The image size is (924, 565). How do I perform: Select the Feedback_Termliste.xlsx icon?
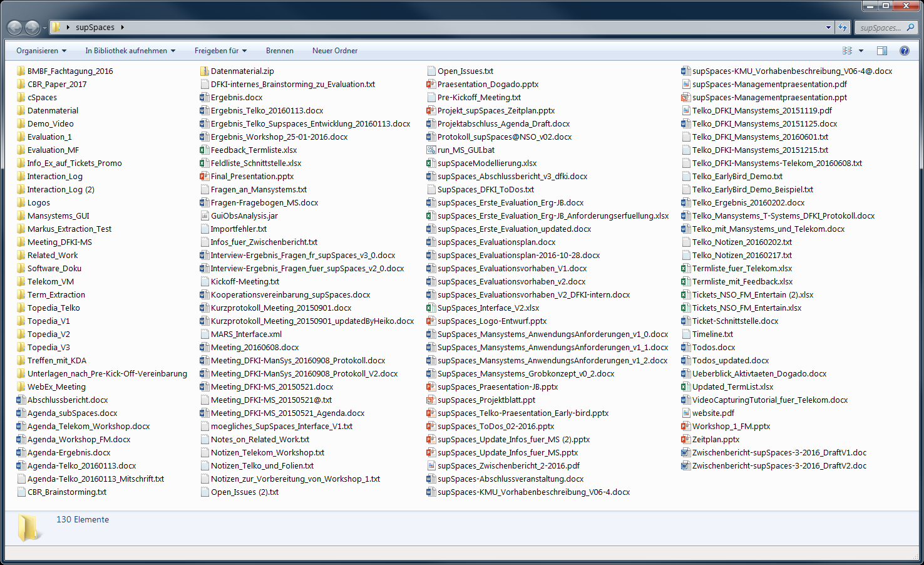tap(204, 150)
